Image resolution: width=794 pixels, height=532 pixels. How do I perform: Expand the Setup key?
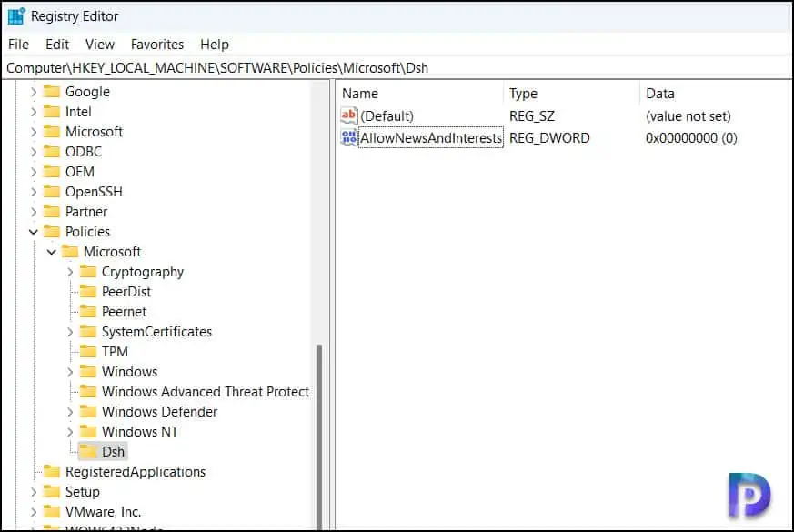(x=34, y=492)
